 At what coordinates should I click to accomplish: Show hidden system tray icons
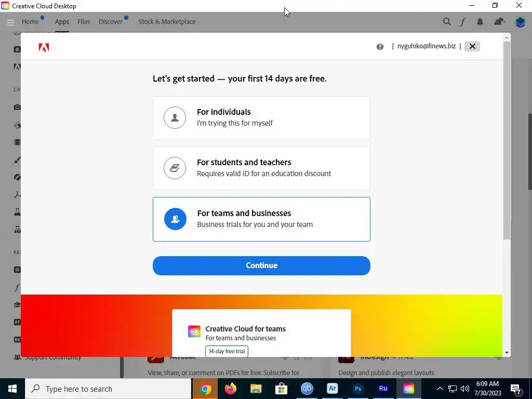point(440,389)
